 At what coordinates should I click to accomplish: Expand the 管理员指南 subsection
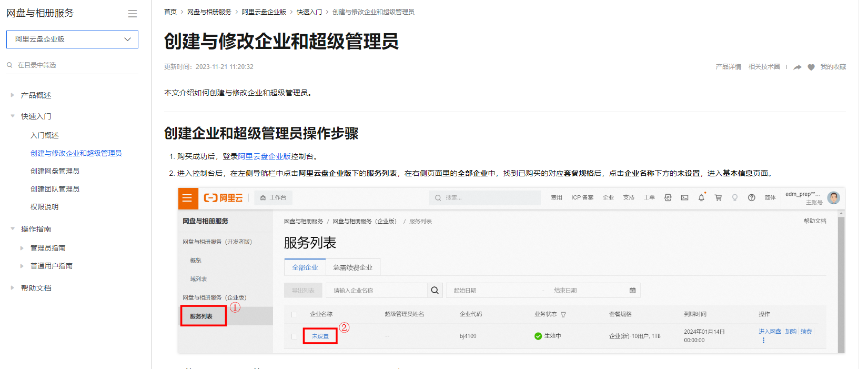[22, 248]
